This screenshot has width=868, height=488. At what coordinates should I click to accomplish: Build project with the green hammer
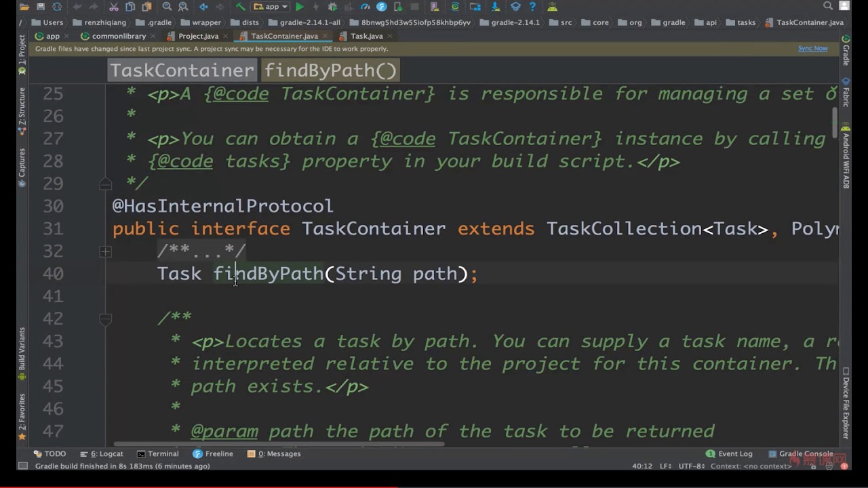coord(240,7)
